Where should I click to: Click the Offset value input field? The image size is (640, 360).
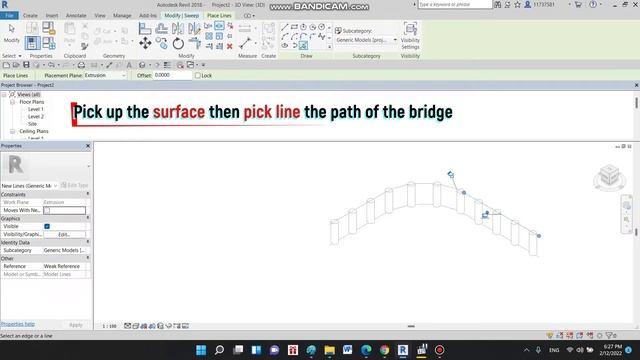[173, 76]
